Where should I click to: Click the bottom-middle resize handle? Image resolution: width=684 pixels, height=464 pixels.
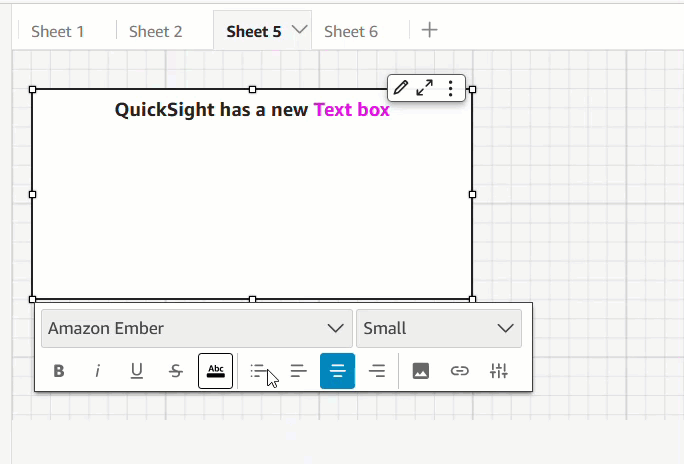pos(253,299)
